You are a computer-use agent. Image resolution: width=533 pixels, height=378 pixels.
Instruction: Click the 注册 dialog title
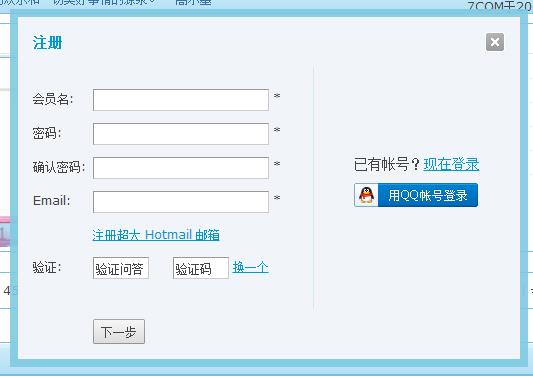[x=47, y=42]
